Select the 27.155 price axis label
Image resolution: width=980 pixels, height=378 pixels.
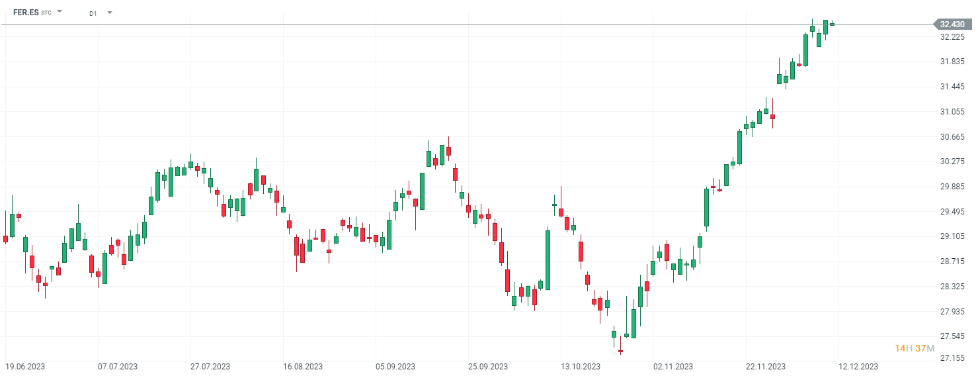(x=952, y=358)
